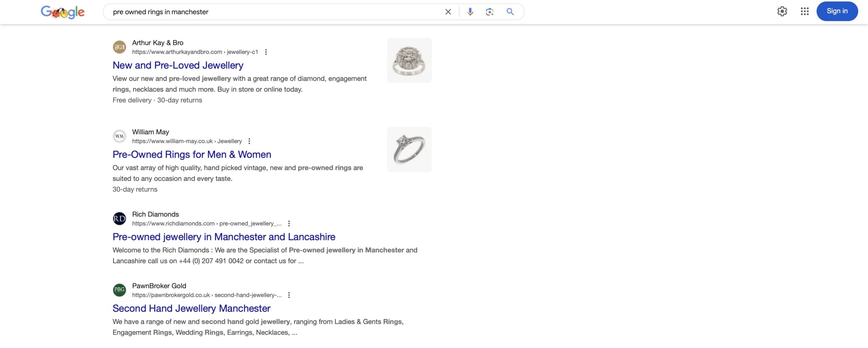Click the Google Lens camera icon

click(x=489, y=12)
